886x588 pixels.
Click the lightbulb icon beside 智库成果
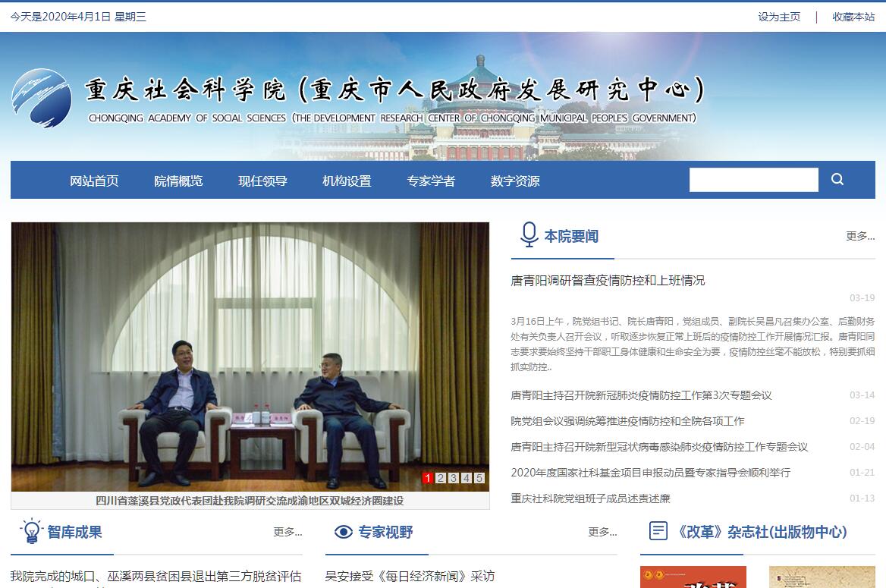pos(32,531)
